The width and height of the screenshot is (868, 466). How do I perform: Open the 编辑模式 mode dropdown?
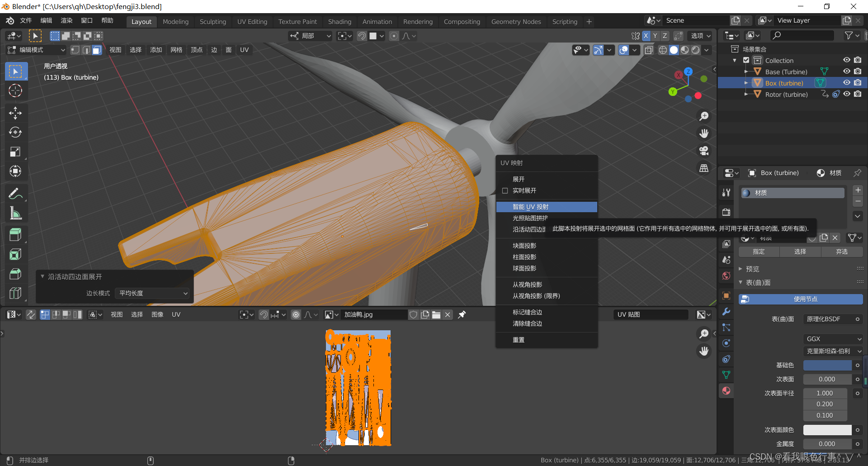36,50
